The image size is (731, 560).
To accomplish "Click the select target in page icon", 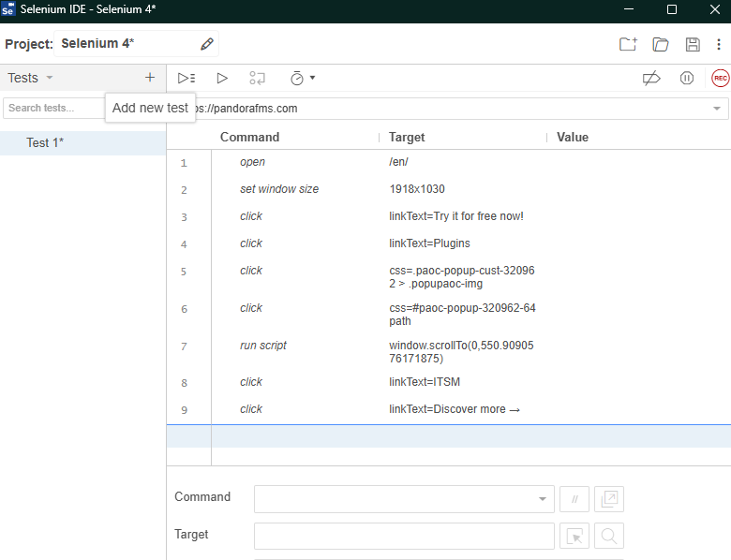I will (x=574, y=537).
